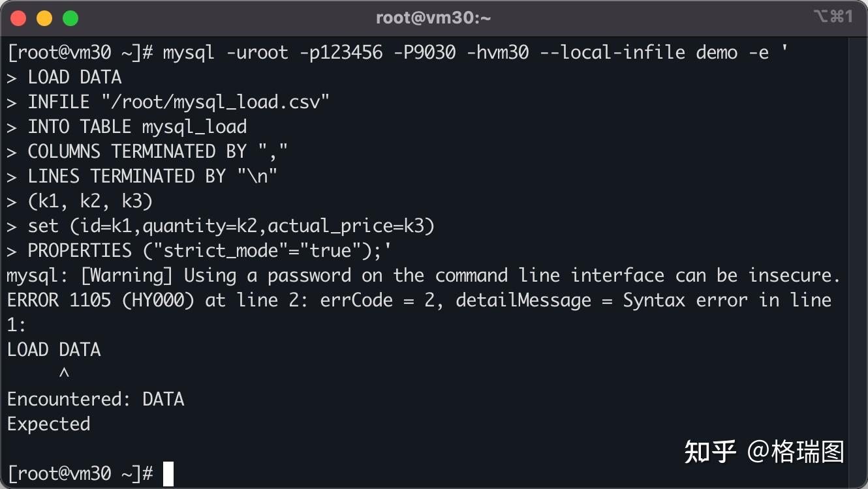Viewport: 868px width, 489px height.
Task: Click the set (id=k1,...) mapping line
Action: (x=230, y=226)
